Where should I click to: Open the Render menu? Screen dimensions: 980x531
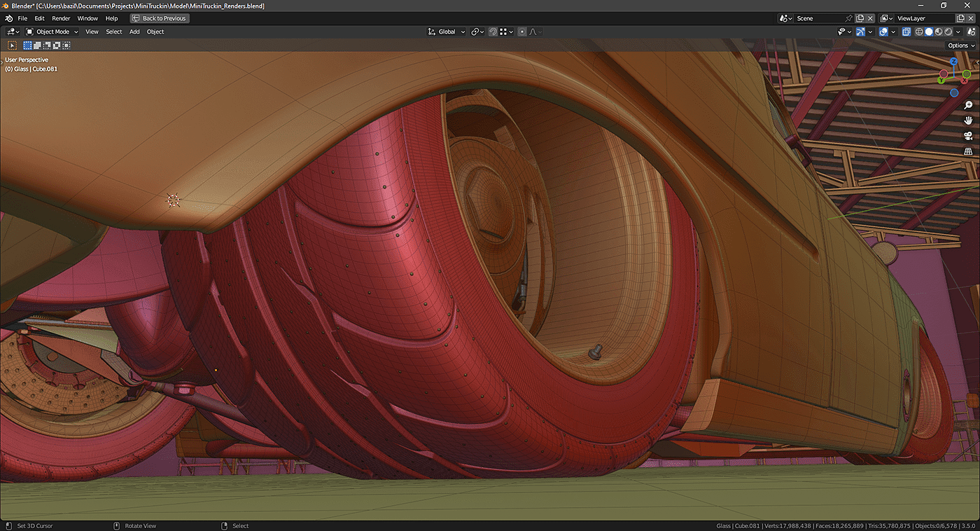[x=61, y=18]
